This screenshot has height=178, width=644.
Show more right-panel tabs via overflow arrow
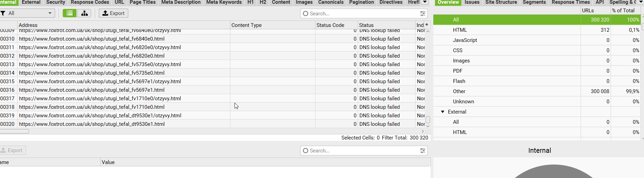pos(641,2)
